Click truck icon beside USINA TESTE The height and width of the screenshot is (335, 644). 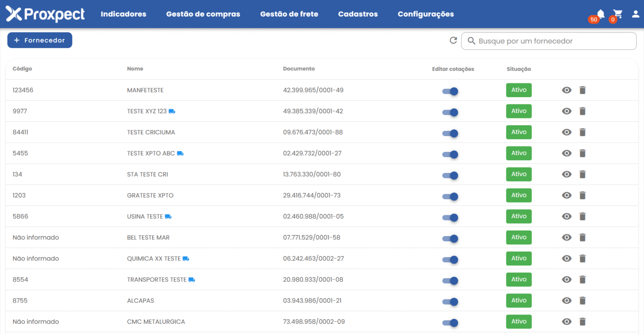pyautogui.click(x=168, y=217)
